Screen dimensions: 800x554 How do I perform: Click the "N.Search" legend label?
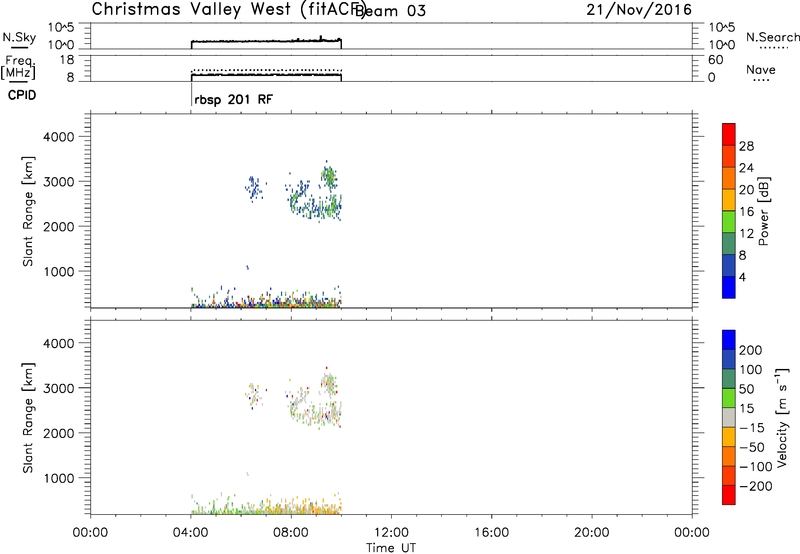(x=772, y=37)
